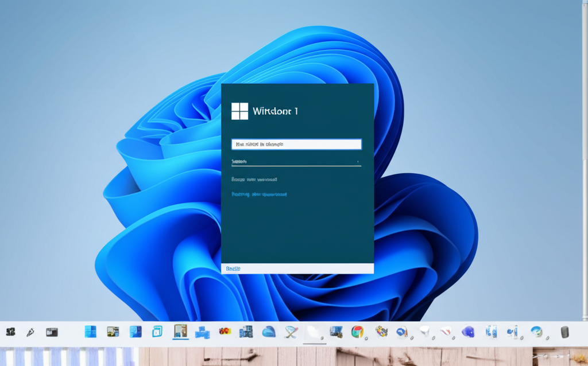Screen dimensions: 588x366
Task: Click the white cup-shaped taskbar icon
Action: tap(424, 331)
